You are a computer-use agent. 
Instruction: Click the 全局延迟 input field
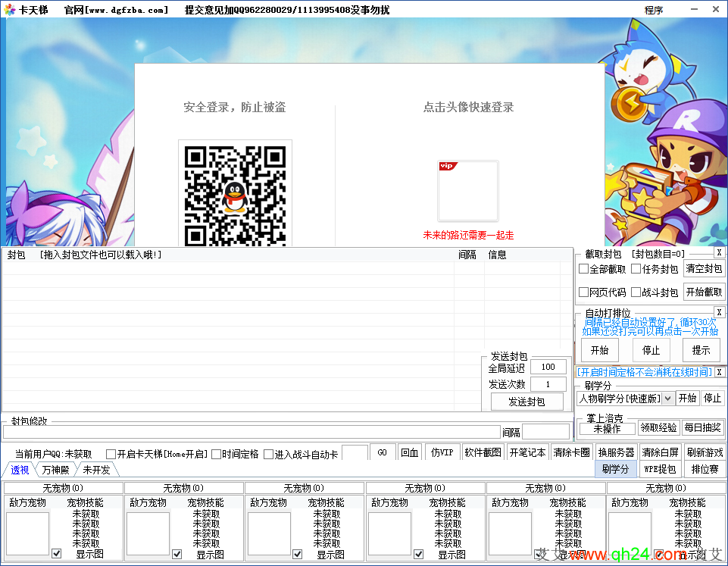coord(548,367)
